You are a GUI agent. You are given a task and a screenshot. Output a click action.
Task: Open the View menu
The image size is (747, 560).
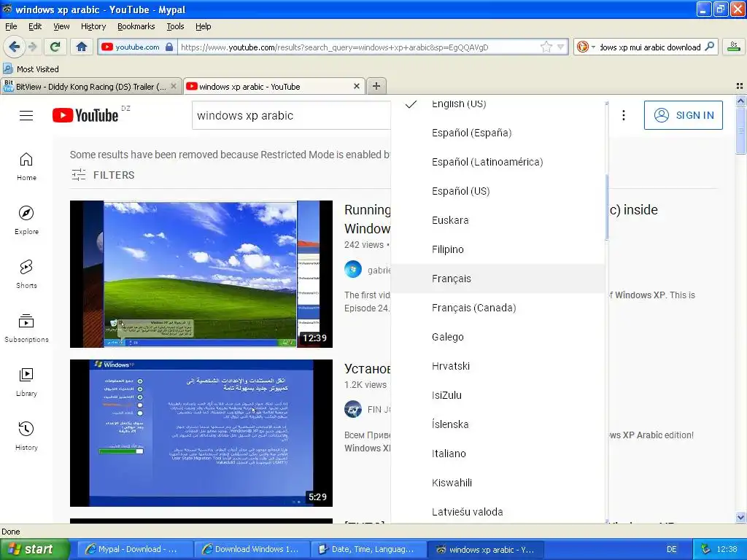pyautogui.click(x=61, y=26)
